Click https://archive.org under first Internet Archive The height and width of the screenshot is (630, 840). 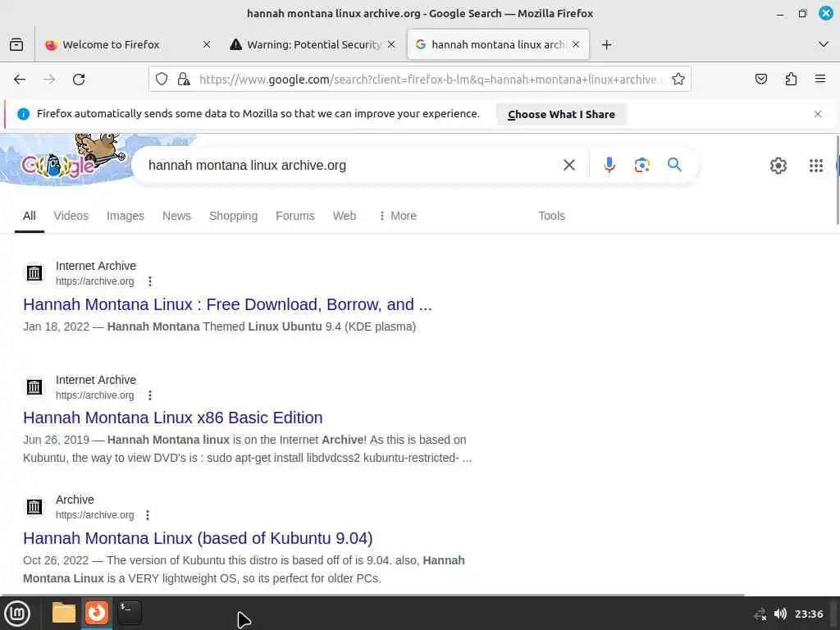point(95,281)
